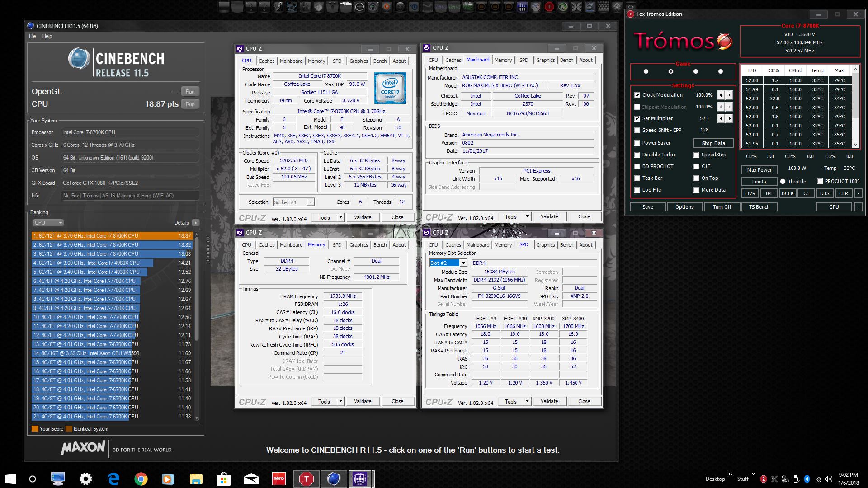Screen dimensions: 868x488
Task: Toggle the Clock Modulation checkbox
Action: 637,95
